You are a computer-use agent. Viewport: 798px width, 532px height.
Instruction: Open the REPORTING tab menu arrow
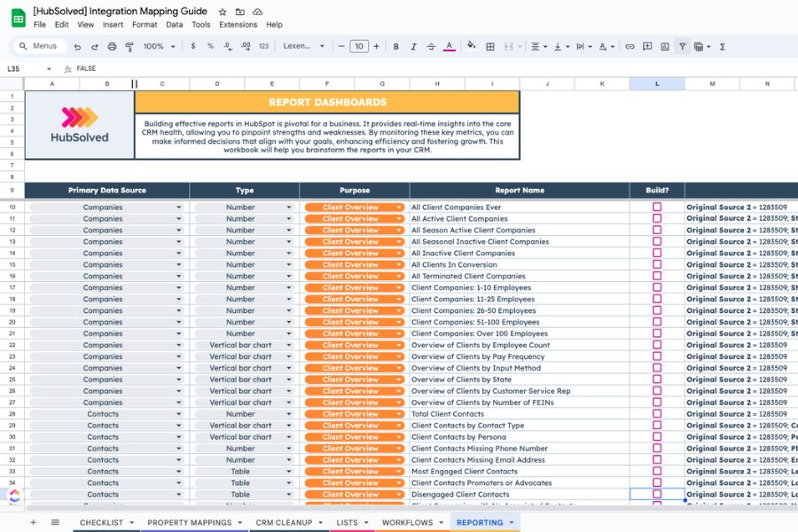pyautogui.click(x=512, y=522)
